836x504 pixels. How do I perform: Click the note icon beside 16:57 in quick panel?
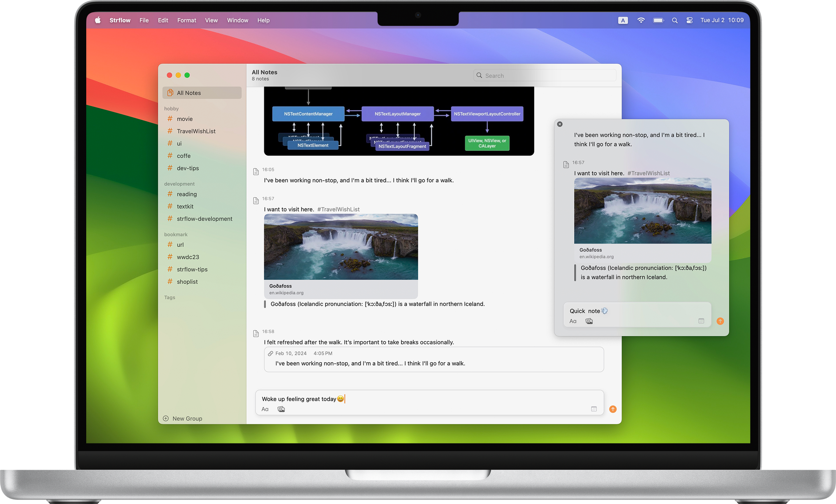566,165
